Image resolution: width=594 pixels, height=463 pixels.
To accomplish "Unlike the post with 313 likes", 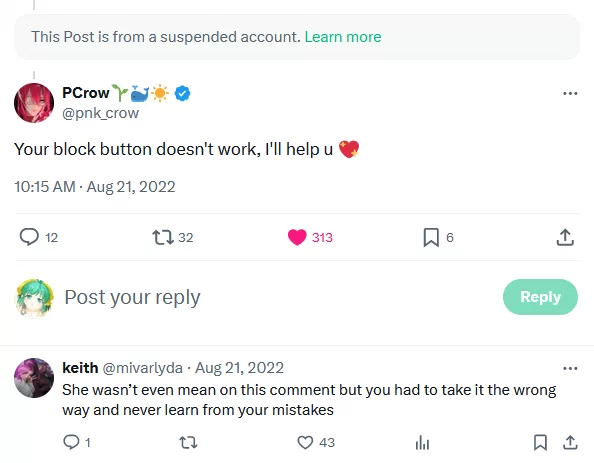I will pos(297,237).
